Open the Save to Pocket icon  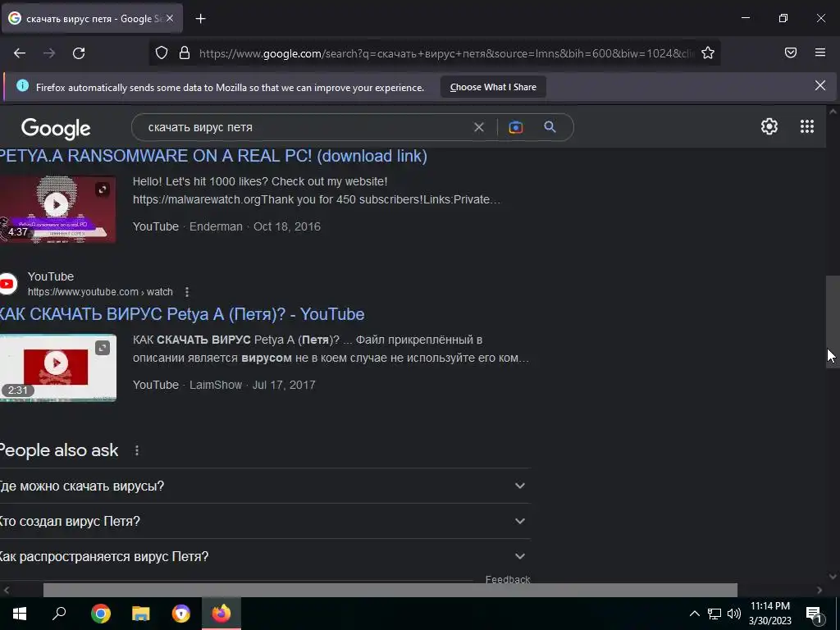[790, 52]
